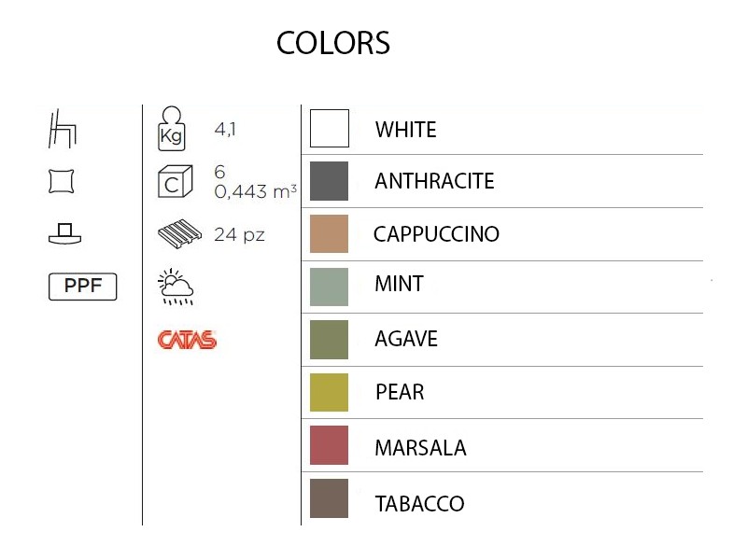This screenshot has width=747, height=560.
Task: Pick the agave green swatch
Action: [329, 340]
